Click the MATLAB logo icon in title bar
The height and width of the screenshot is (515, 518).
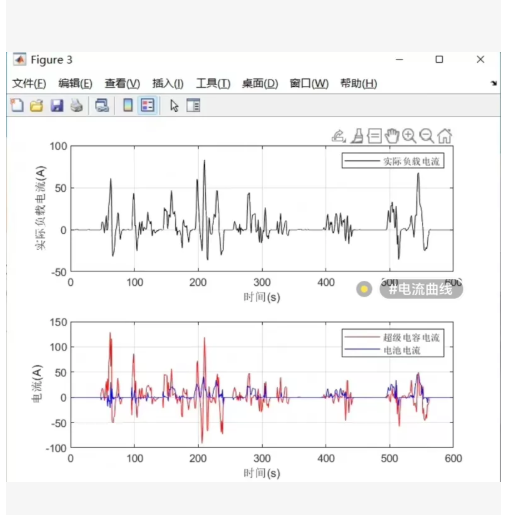coord(20,60)
